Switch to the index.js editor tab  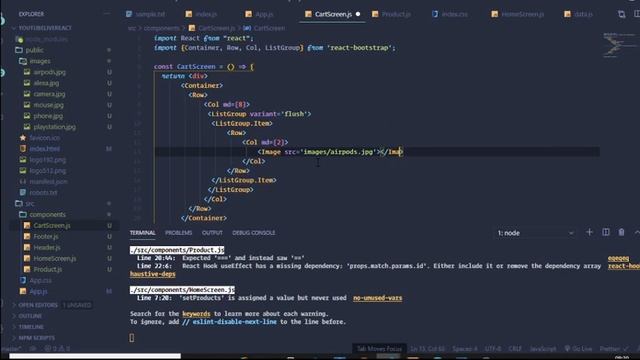[202, 14]
